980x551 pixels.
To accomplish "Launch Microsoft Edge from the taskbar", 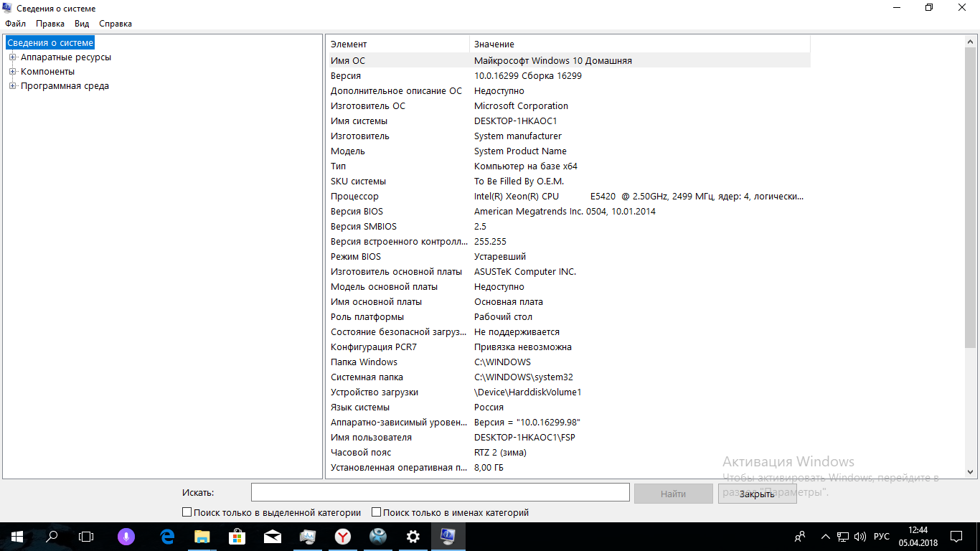I will tap(168, 537).
